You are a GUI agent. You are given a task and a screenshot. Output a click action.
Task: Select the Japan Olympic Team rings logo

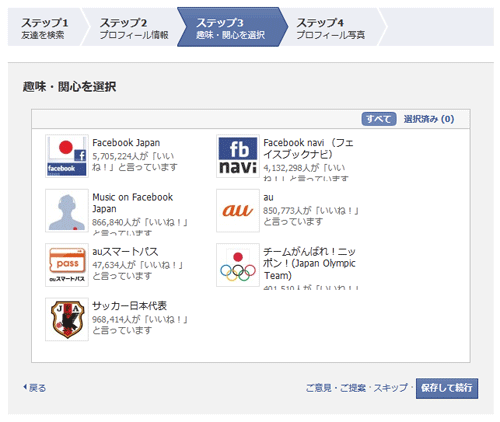[238, 265]
